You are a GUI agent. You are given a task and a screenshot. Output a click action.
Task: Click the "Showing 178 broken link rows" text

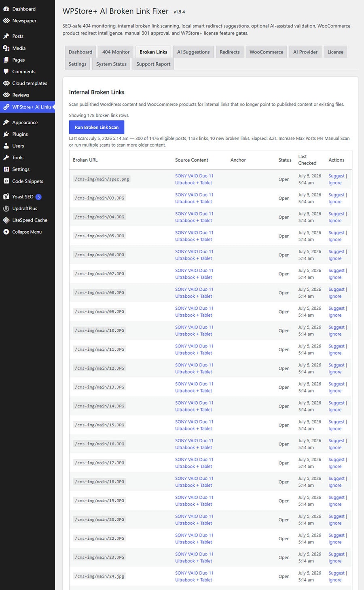coord(99,115)
